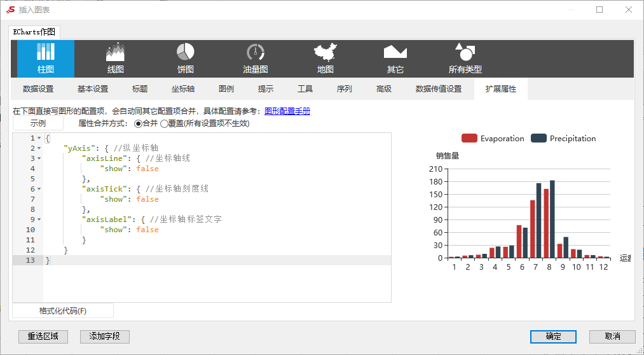The width and height of the screenshot is (644, 355).
Task: Open the 标题 tab
Action: 140,89
